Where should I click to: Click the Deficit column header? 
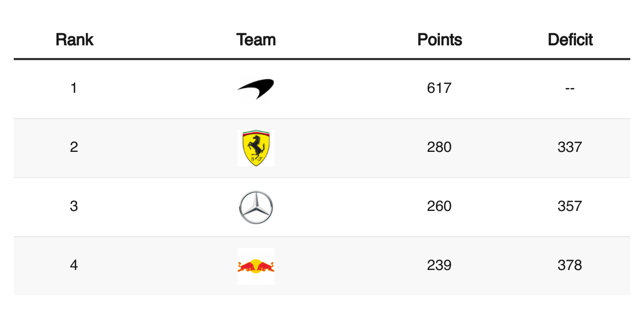tap(570, 40)
